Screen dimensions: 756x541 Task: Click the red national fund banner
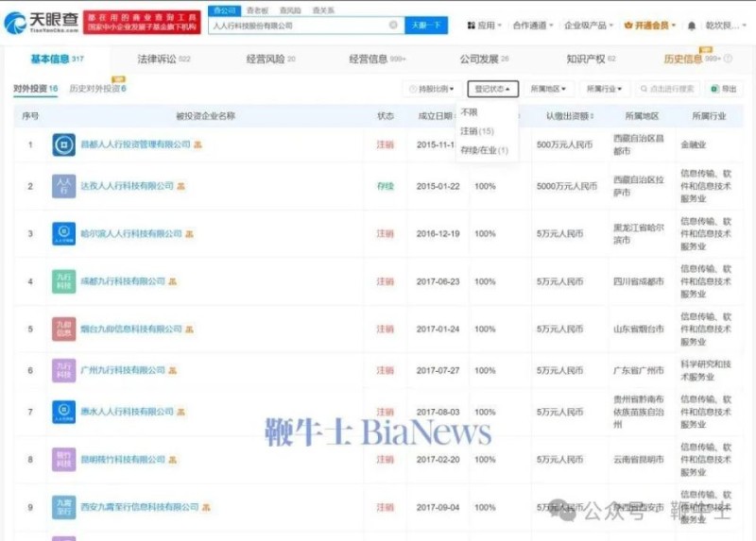point(142,23)
